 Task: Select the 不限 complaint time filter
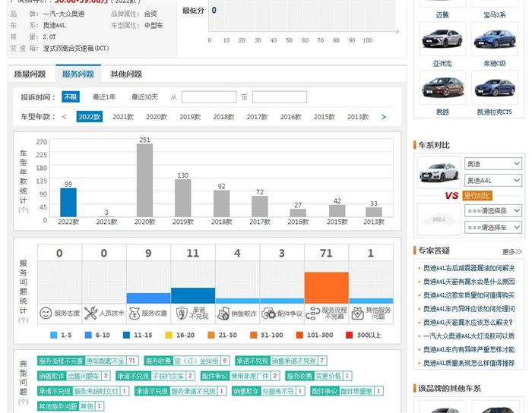coord(71,97)
